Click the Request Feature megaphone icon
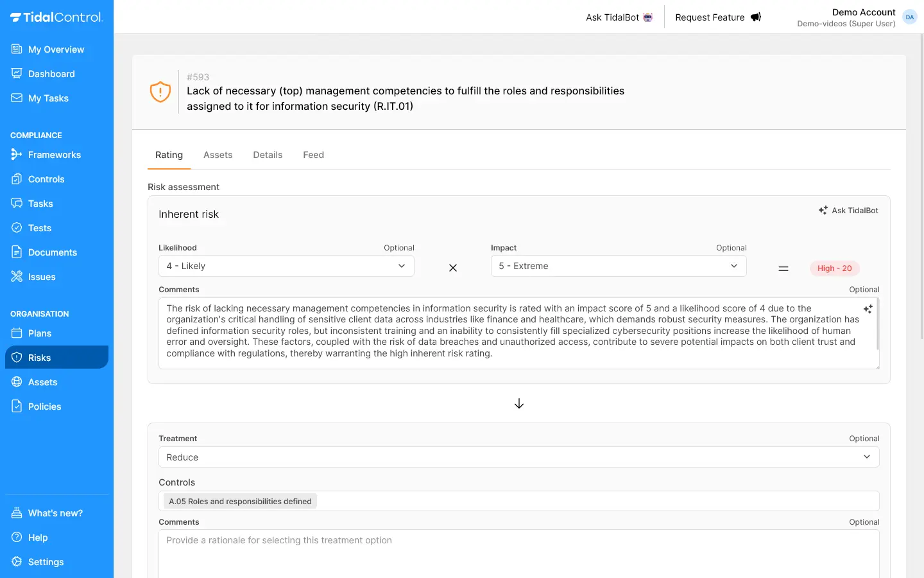Screen dimensions: 924x578 (756, 17)
